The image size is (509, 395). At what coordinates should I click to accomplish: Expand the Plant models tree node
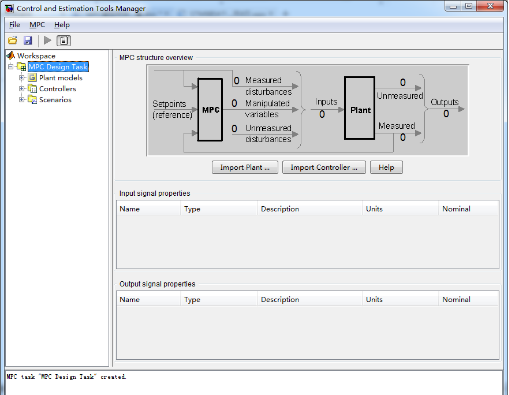click(22, 78)
